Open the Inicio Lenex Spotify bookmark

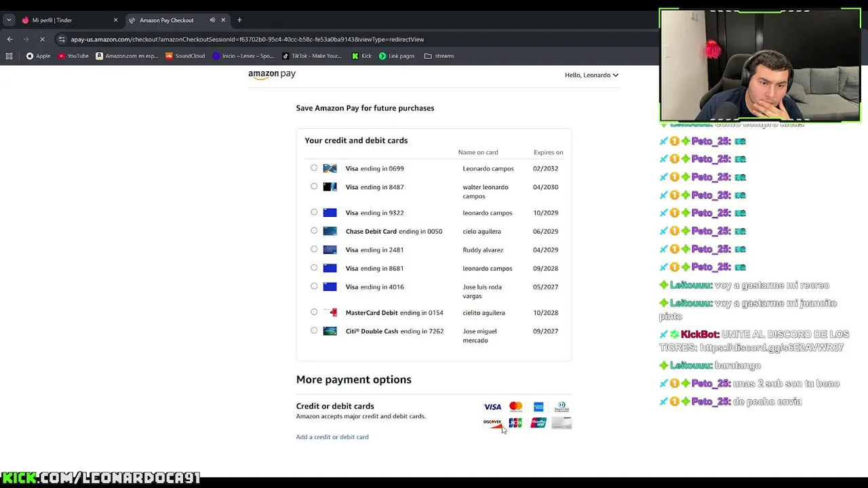click(243, 56)
